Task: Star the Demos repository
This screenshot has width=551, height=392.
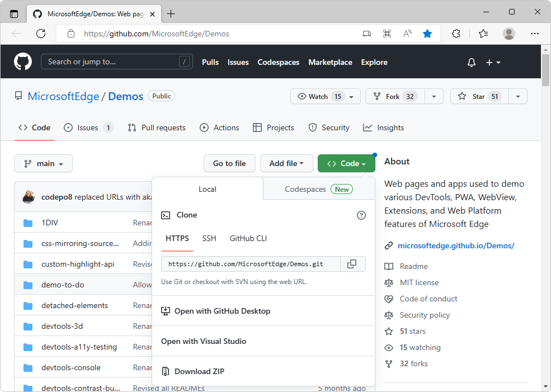Action: coord(478,96)
